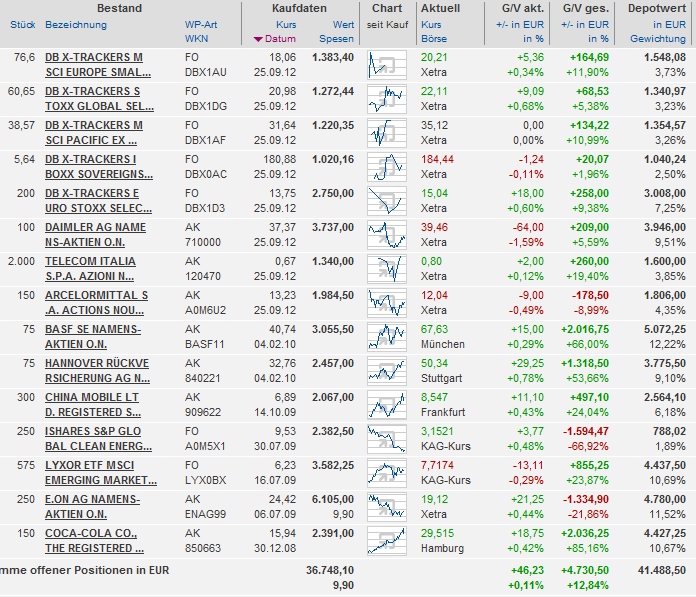Open the China Mobile mini chart
This screenshot has width=696, height=597.
point(387,404)
